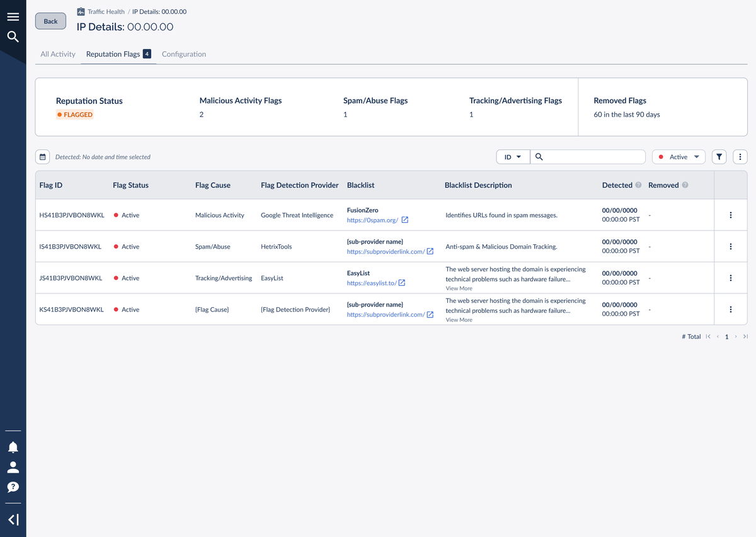The width and height of the screenshot is (756, 537).
Task: Collapse the sidebar with the arrow icon
Action: pyautogui.click(x=13, y=519)
